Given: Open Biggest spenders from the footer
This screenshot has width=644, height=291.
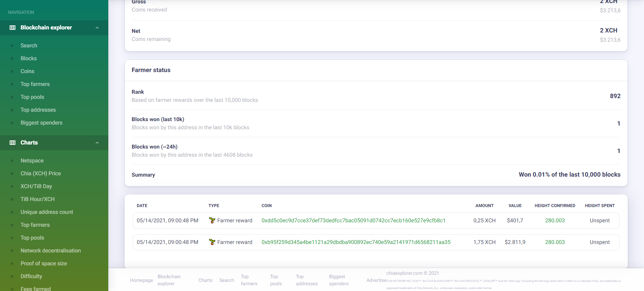Looking at the screenshot, I should click(339, 280).
